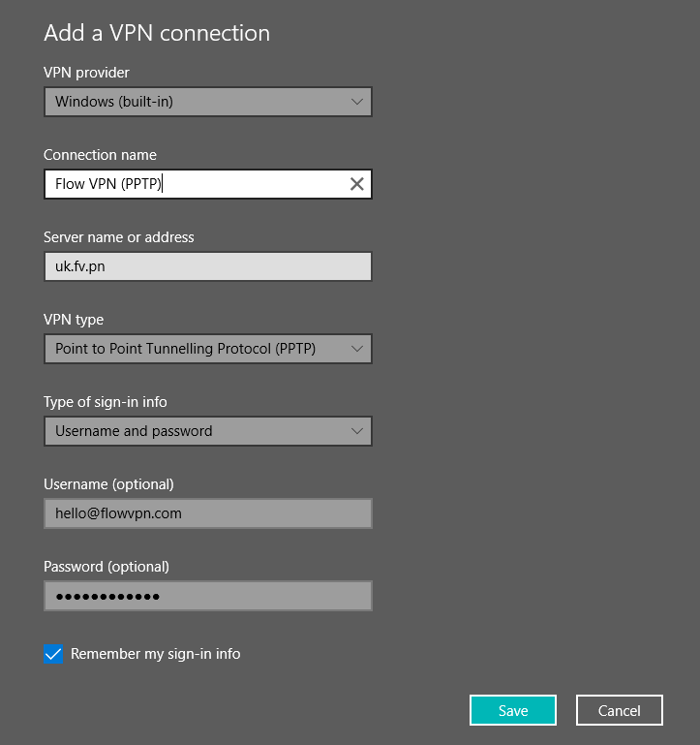Select the "Point to Point Tunnelling Protocol" dropdown
The image size is (700, 745).
pos(194,349)
